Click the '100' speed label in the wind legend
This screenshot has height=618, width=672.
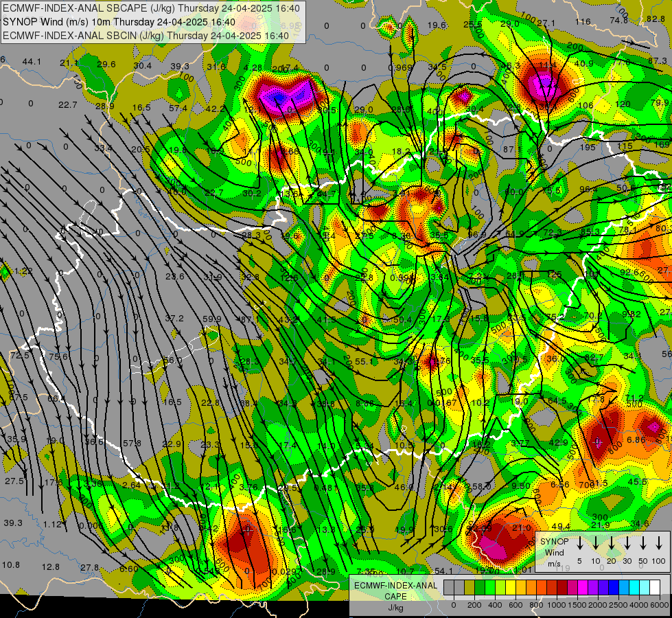click(659, 561)
